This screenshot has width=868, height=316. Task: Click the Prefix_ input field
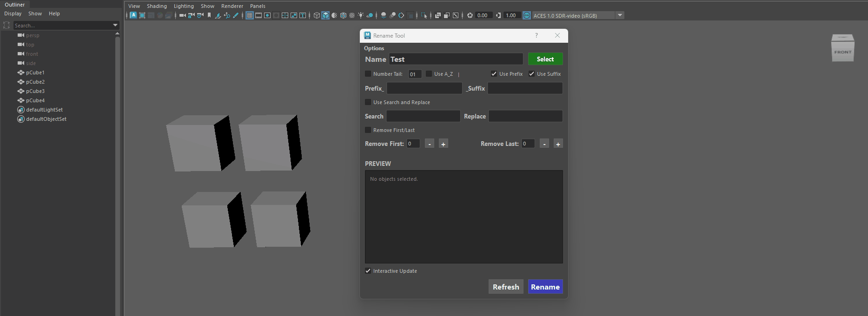(424, 88)
